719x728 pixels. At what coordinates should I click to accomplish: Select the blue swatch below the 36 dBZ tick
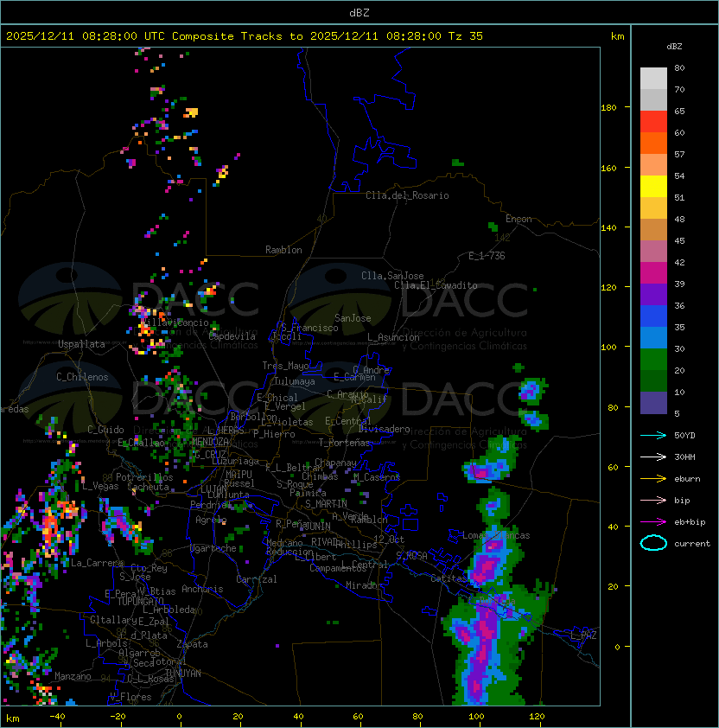point(653,316)
